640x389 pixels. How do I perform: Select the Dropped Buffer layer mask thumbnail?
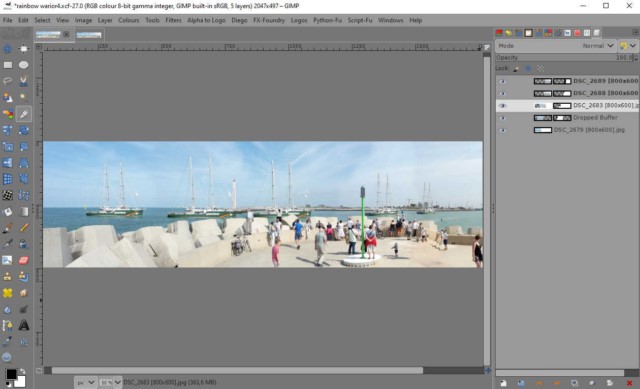pyautogui.click(x=562, y=118)
